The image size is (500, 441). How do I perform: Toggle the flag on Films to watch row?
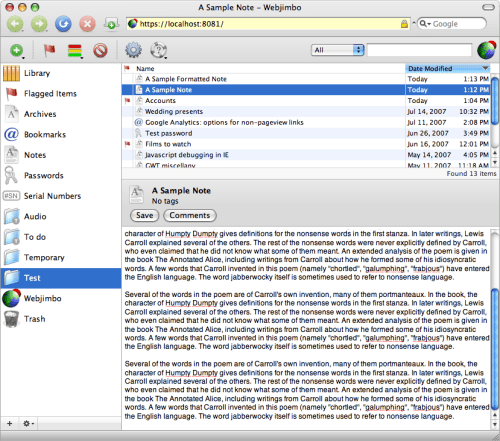[x=127, y=144]
